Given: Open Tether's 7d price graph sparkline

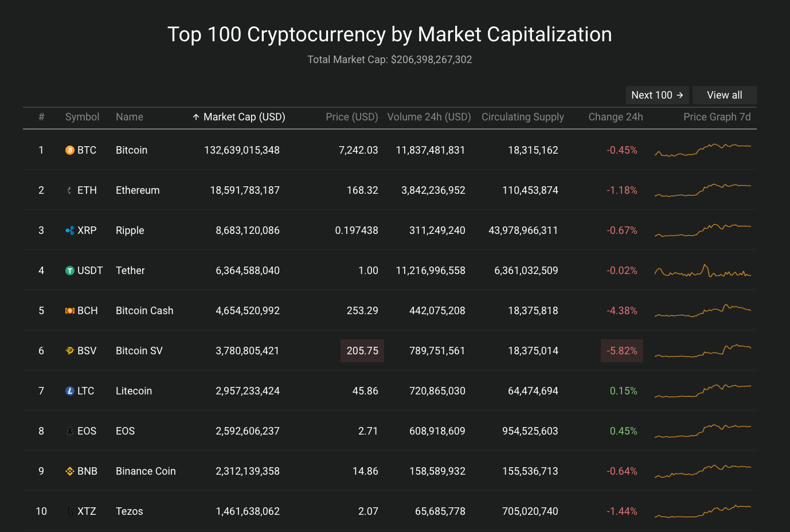Looking at the screenshot, I should [703, 271].
